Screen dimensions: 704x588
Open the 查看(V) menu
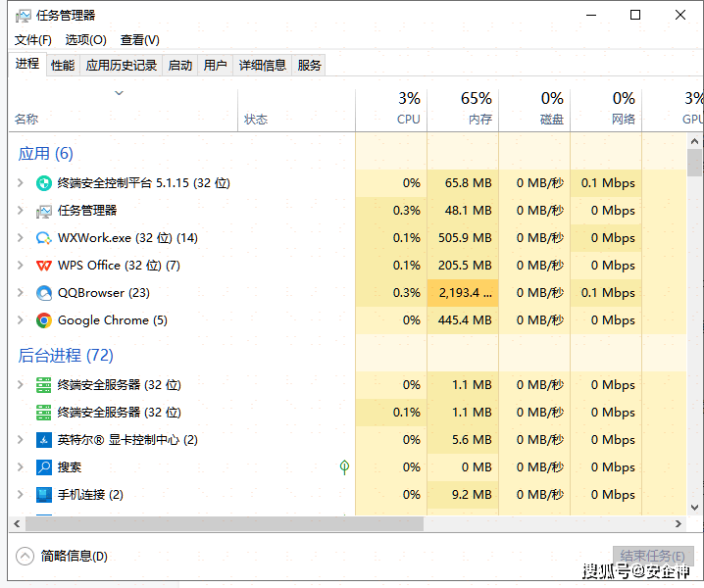[x=139, y=40]
